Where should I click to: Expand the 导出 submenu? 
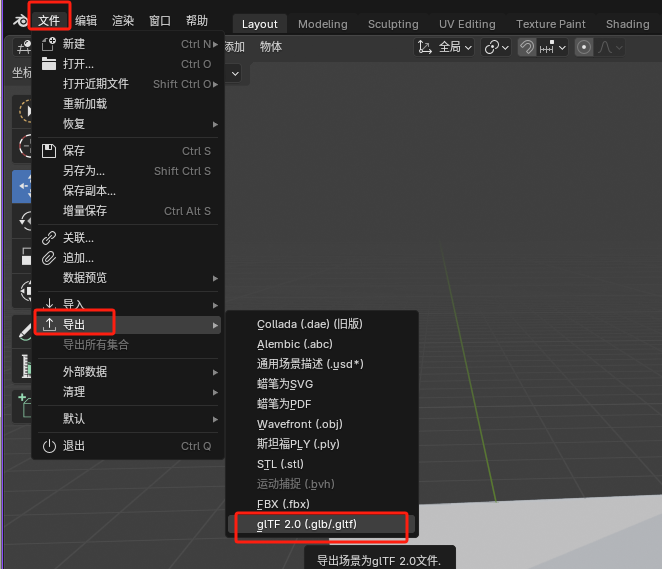click(128, 325)
